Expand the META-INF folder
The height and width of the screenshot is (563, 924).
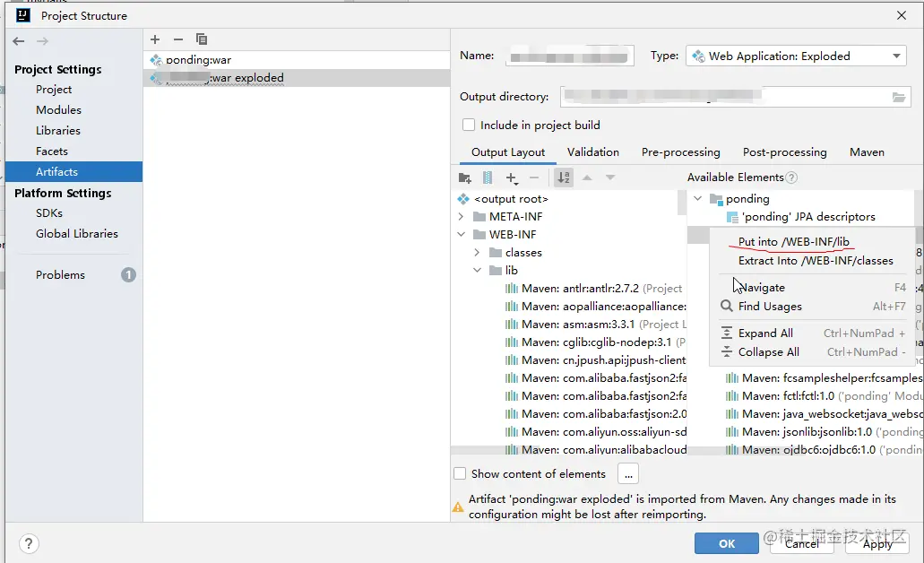click(461, 217)
